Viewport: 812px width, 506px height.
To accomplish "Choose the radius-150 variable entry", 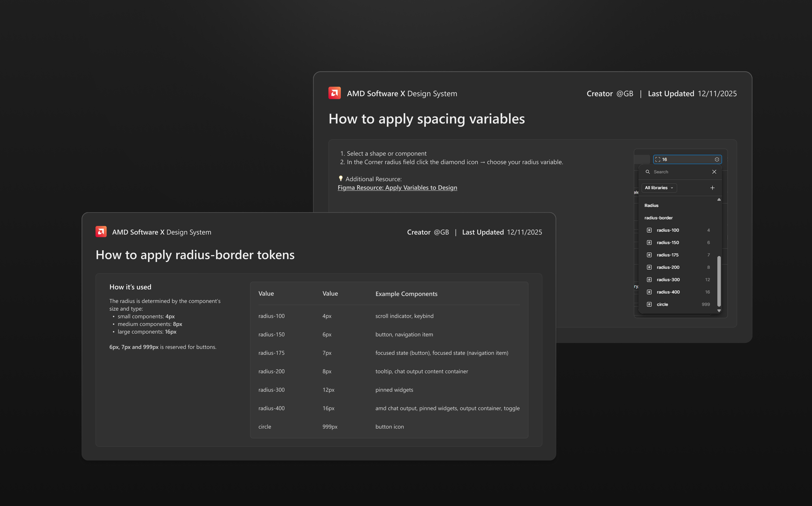I will coord(668,242).
